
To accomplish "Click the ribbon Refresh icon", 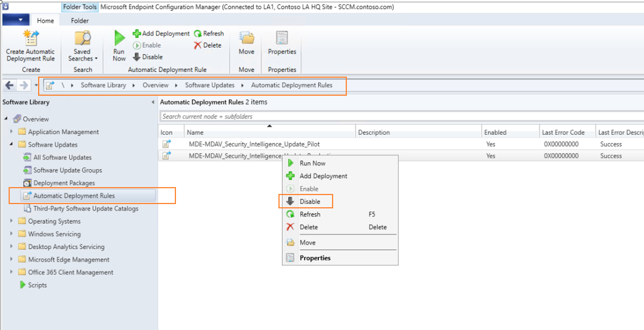I will tap(198, 33).
